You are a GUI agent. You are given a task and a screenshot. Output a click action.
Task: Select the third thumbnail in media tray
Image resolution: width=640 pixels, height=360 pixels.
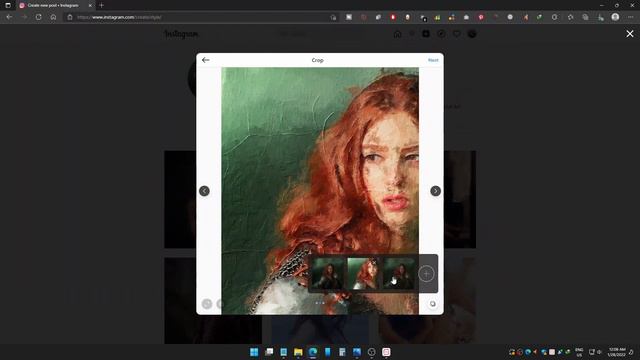click(399, 273)
